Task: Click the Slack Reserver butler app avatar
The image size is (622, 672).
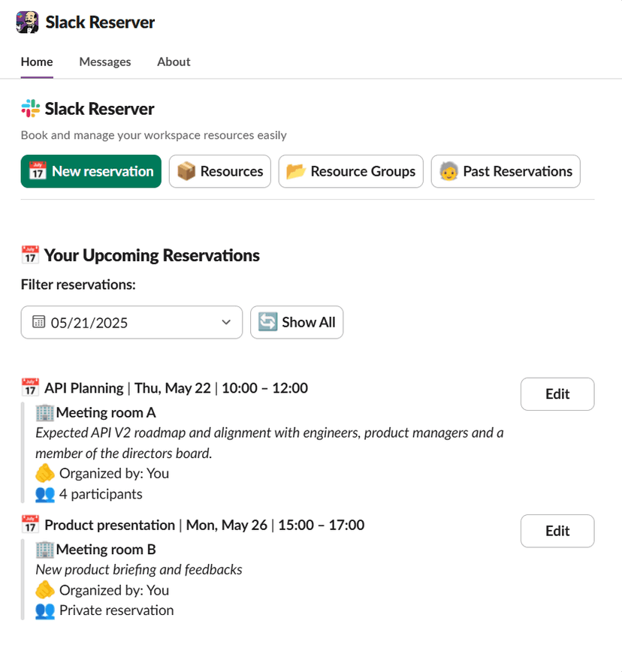Action: click(x=28, y=23)
